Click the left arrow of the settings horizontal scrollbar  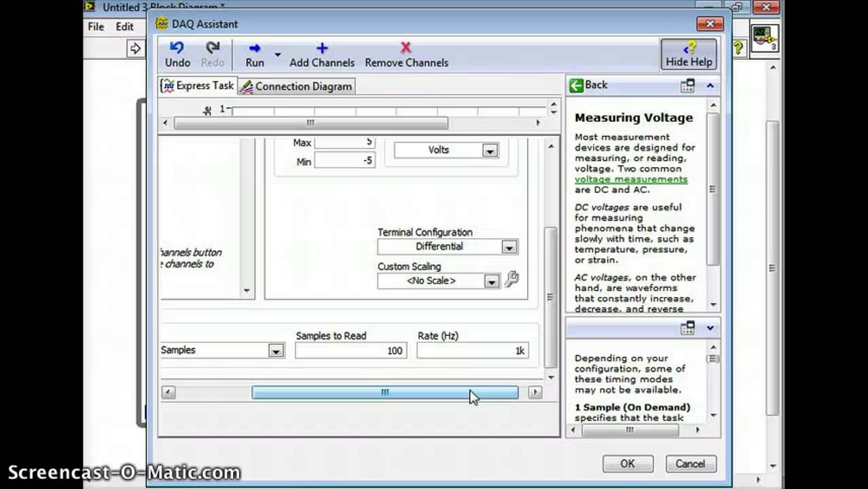click(x=168, y=393)
